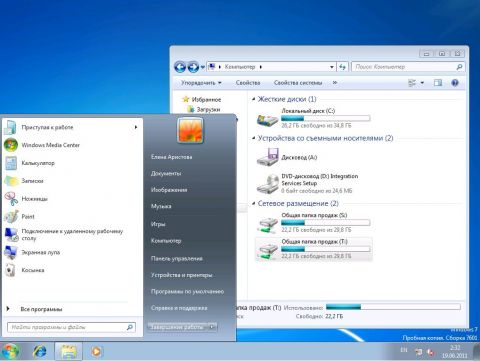Click the change view icon

point(412,83)
